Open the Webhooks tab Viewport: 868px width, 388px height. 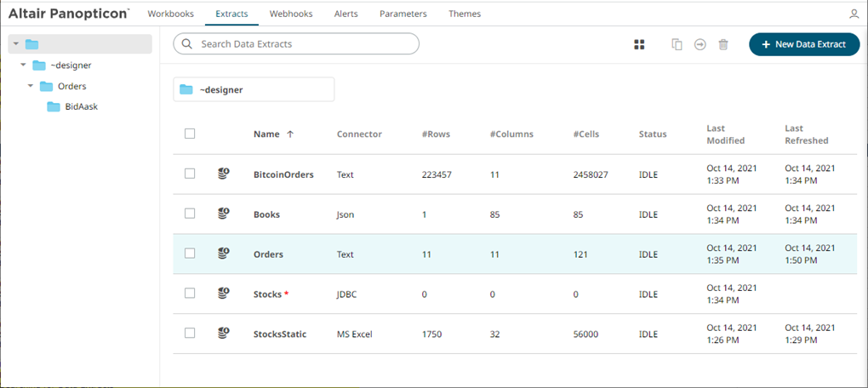291,14
